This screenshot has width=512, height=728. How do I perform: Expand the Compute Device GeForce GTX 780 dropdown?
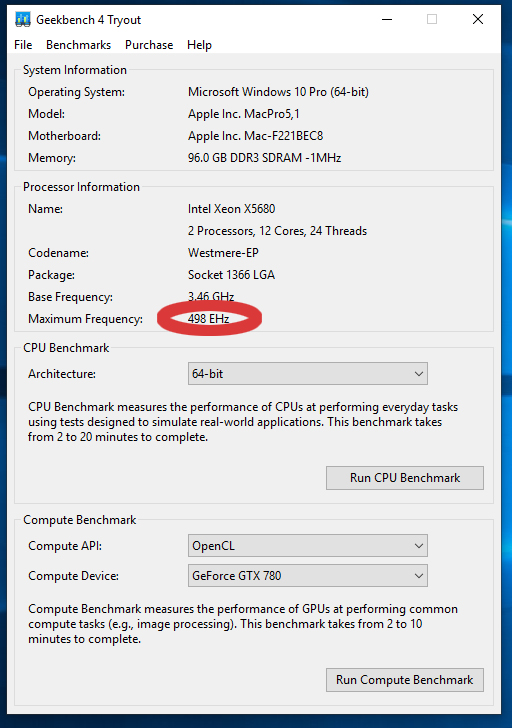(x=308, y=576)
